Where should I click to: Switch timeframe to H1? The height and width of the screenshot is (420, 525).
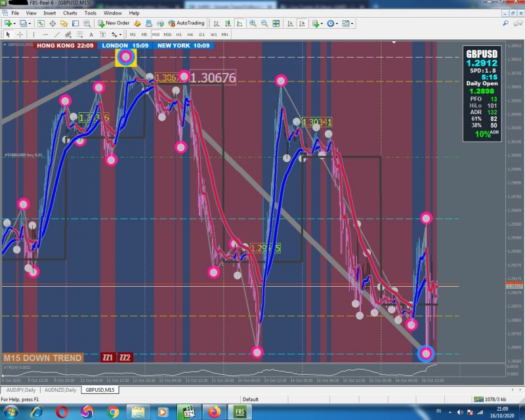[x=179, y=34]
